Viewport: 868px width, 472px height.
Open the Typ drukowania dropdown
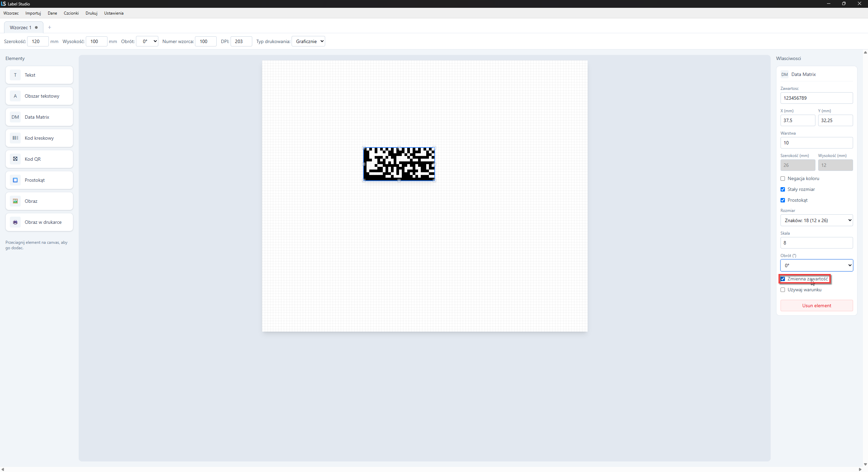[x=308, y=41]
